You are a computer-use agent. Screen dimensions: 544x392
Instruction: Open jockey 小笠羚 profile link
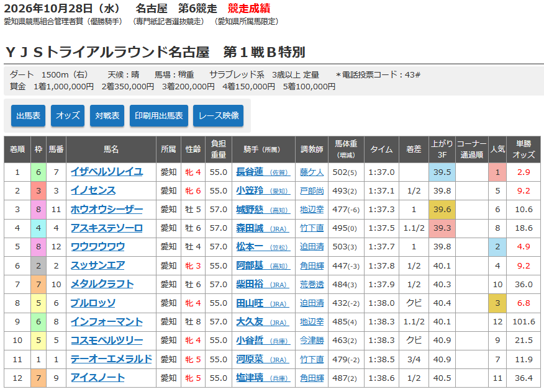click(263, 190)
